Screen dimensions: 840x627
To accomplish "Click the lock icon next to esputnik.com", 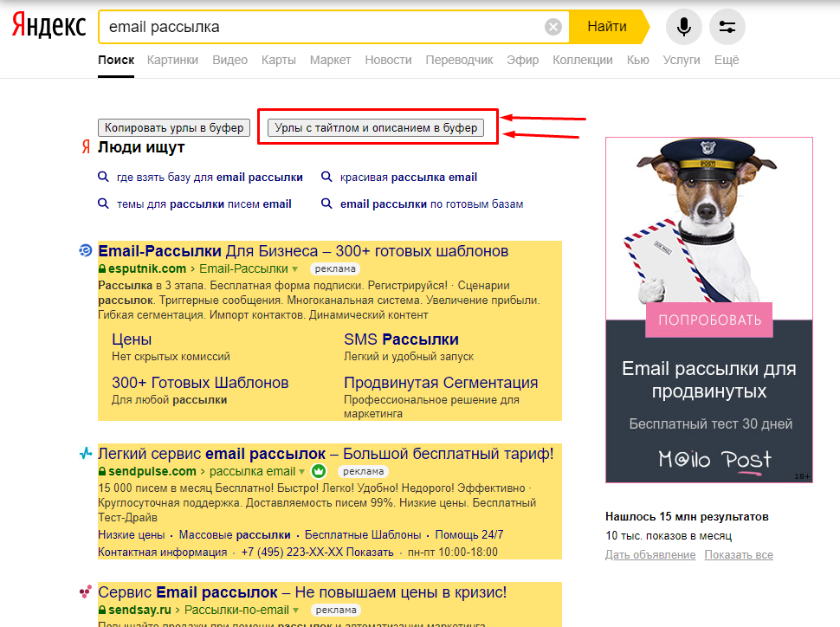I will [102, 268].
